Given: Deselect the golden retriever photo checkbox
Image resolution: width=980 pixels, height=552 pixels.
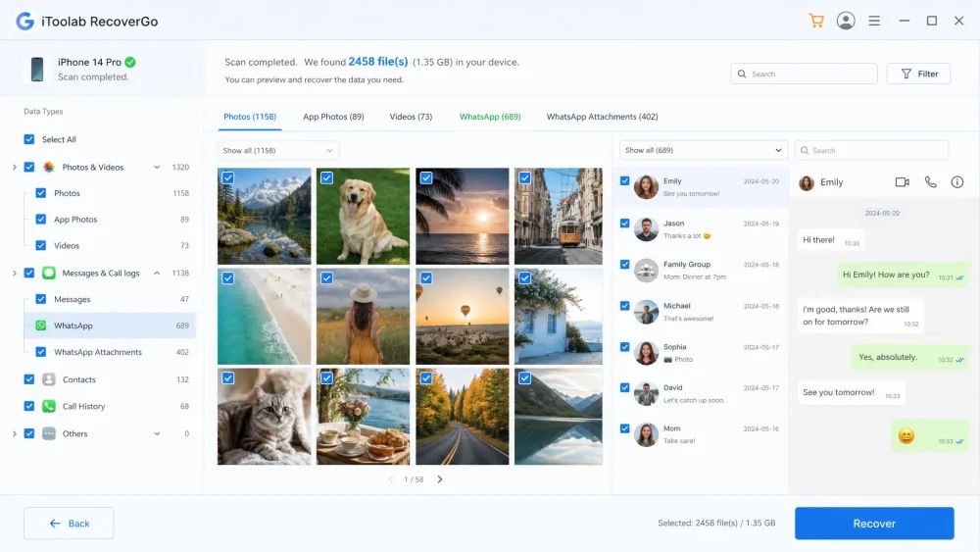Looking at the screenshot, I should point(327,178).
